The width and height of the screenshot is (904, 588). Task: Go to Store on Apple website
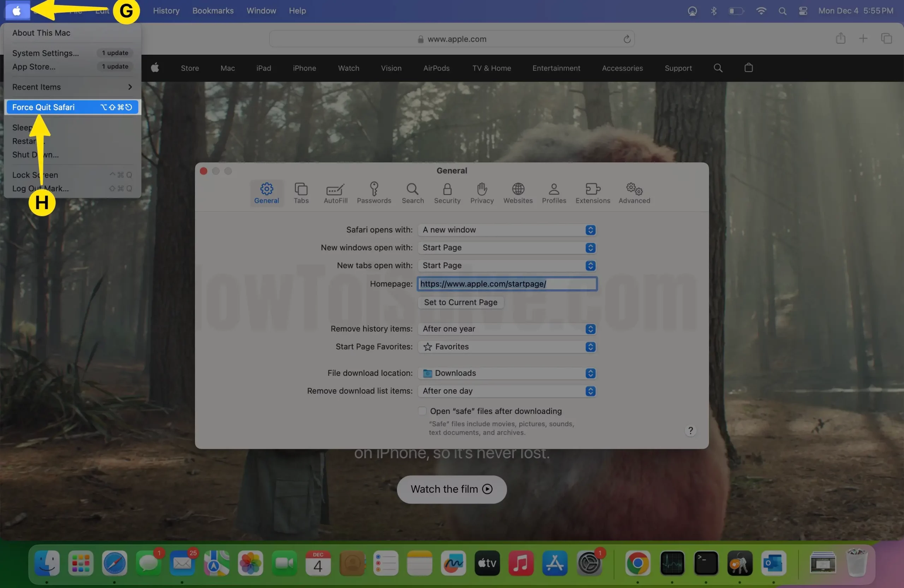190,68
